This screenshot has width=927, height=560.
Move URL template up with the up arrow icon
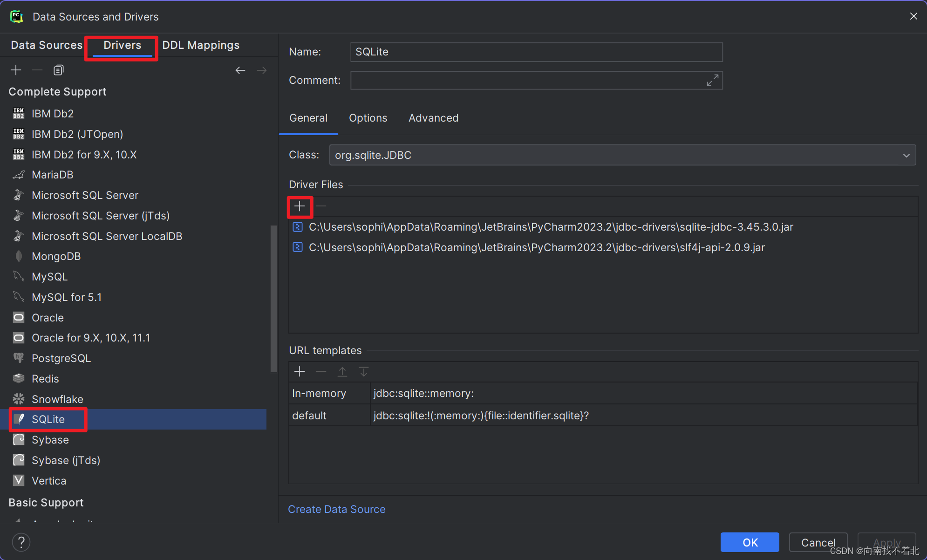coord(342,371)
